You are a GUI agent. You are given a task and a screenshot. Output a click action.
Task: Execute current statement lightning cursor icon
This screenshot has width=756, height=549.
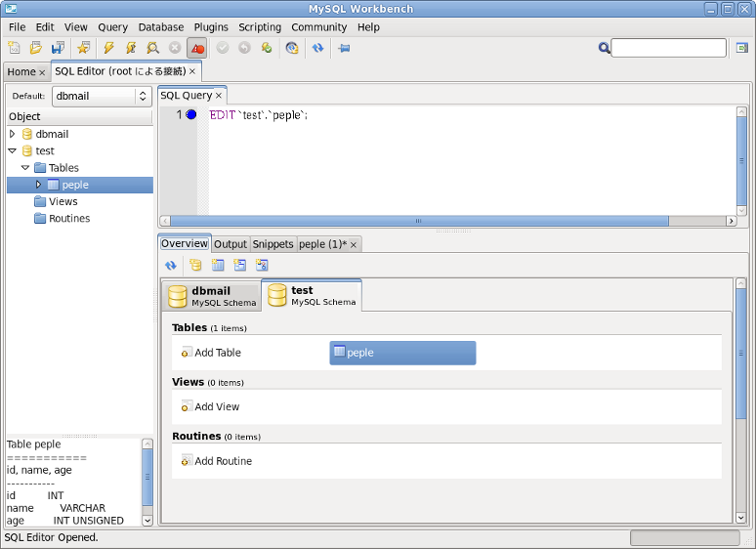click(131, 48)
